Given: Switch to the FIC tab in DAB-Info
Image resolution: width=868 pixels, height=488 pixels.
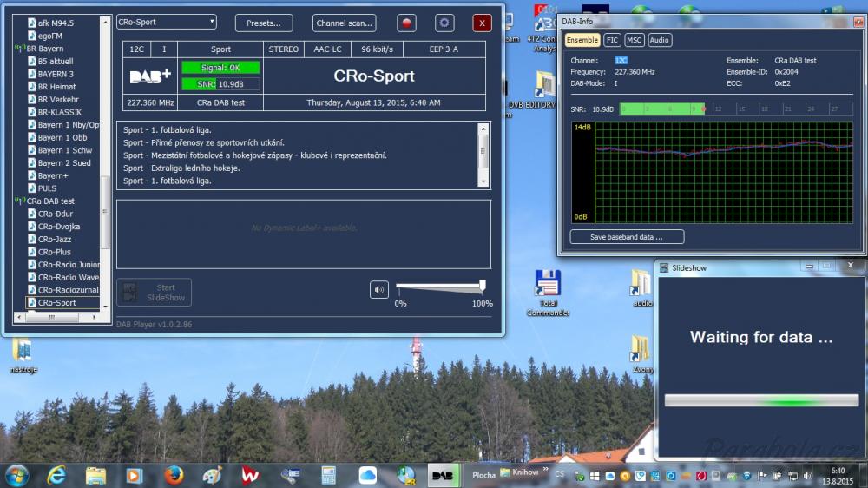Looking at the screenshot, I should 612,40.
